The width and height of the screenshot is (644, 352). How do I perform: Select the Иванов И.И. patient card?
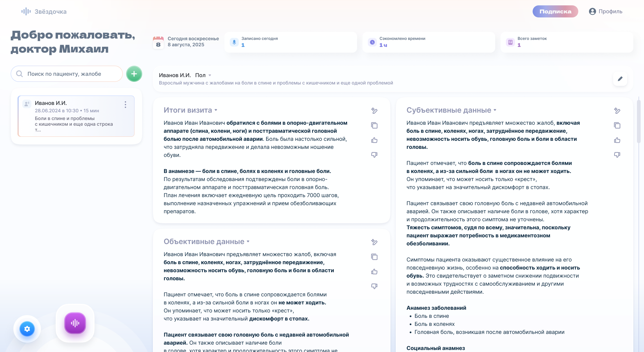point(76,116)
